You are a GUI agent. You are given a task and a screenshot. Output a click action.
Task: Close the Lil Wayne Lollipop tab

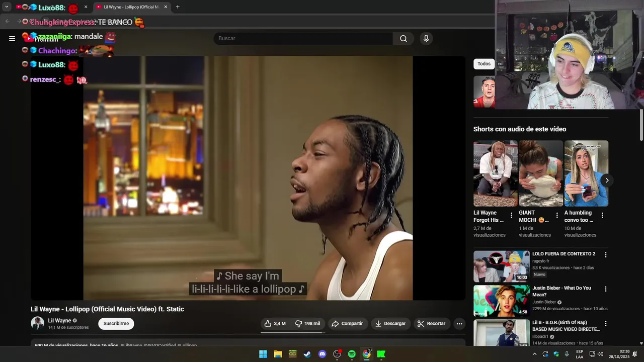[x=166, y=7]
